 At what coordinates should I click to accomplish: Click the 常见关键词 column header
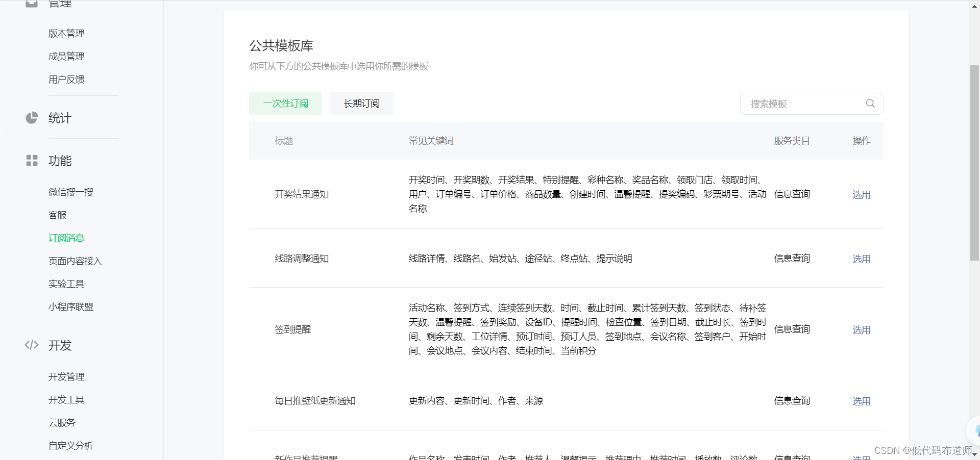click(431, 141)
